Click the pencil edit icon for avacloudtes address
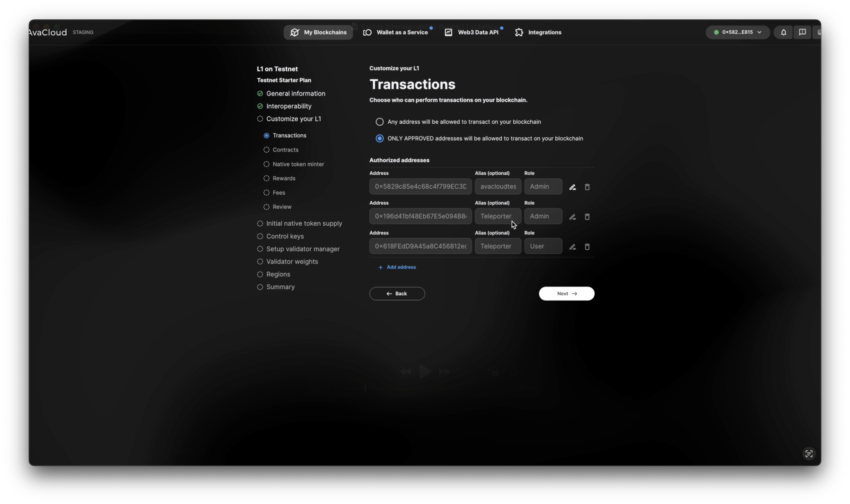Screen dimensions: 850x504 [572, 187]
